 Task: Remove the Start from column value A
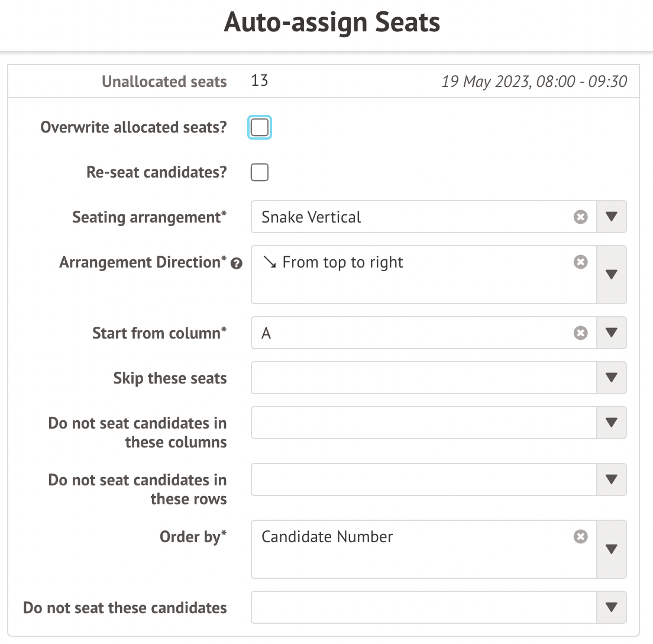(581, 333)
